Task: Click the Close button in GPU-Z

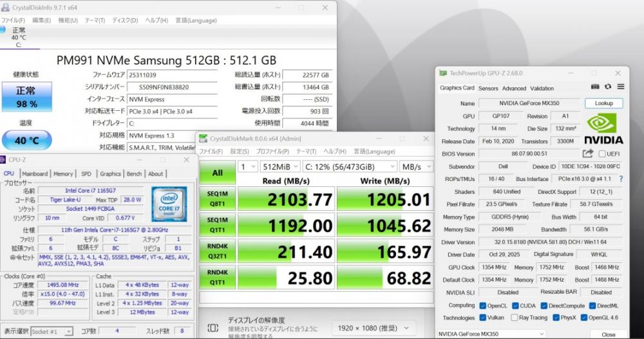Action: (609, 334)
